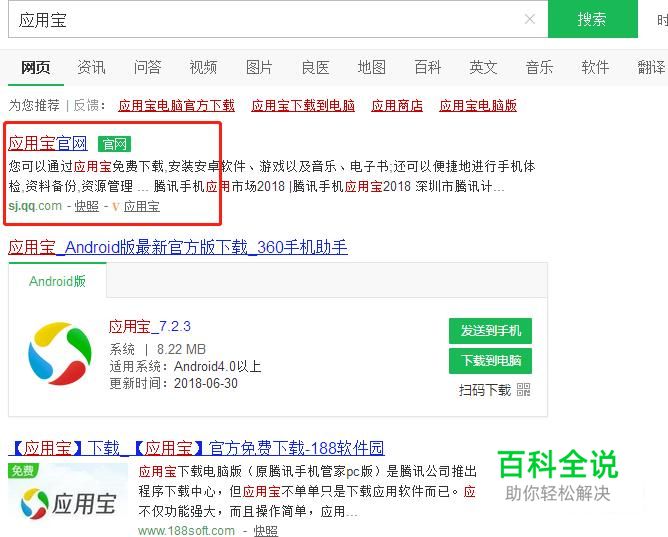This screenshot has height=537, width=668.
Task: Switch to the 视频 tab
Action: click(x=203, y=67)
